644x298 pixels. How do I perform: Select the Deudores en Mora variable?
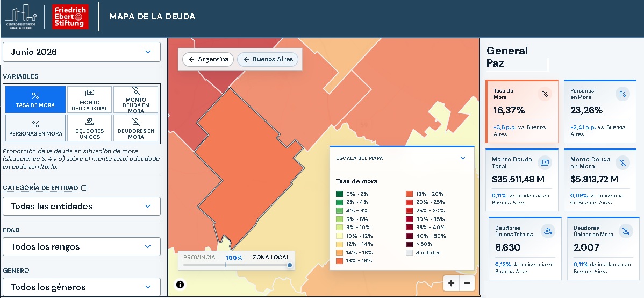136,128
